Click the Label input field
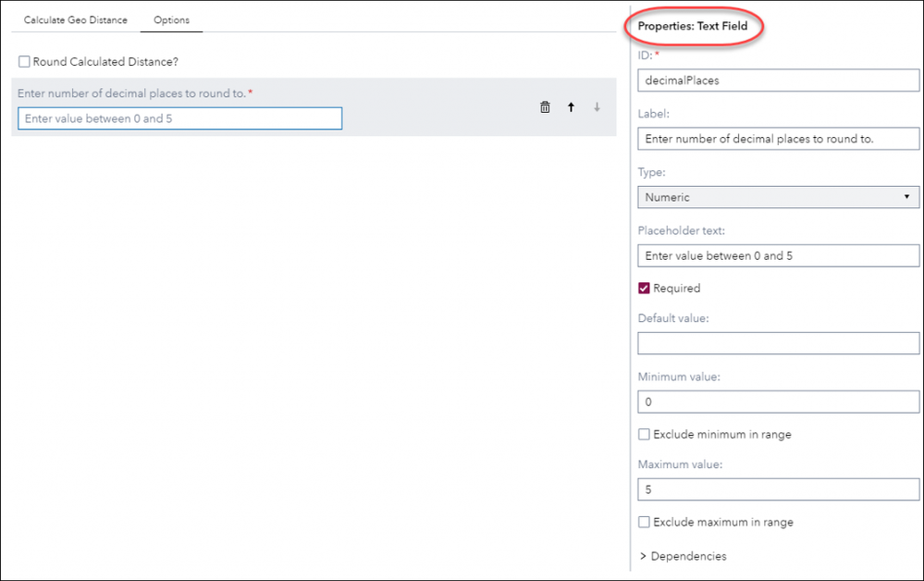Image resolution: width=924 pixels, height=581 pixels. 779,139
